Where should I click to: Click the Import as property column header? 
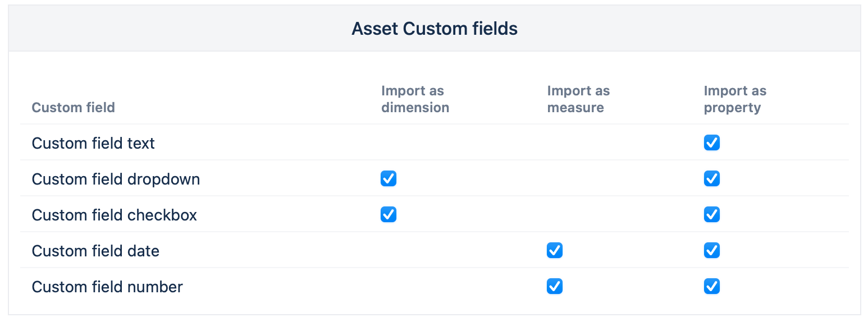click(x=734, y=99)
